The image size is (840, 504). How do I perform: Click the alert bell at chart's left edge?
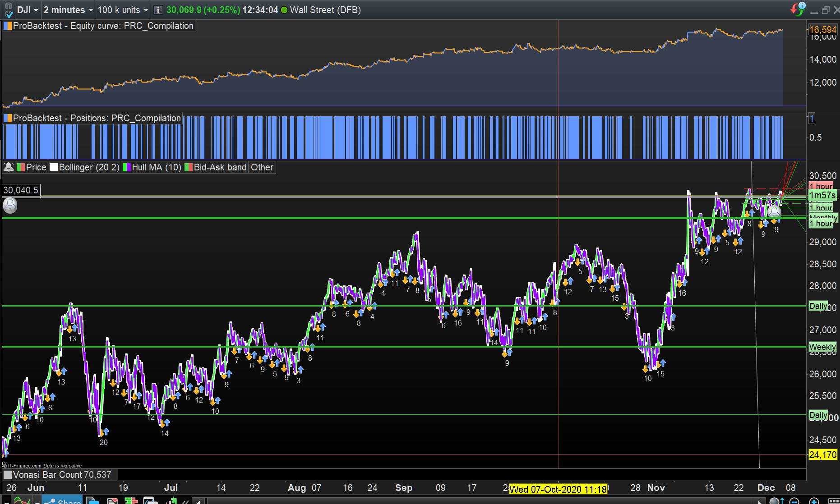click(10, 206)
